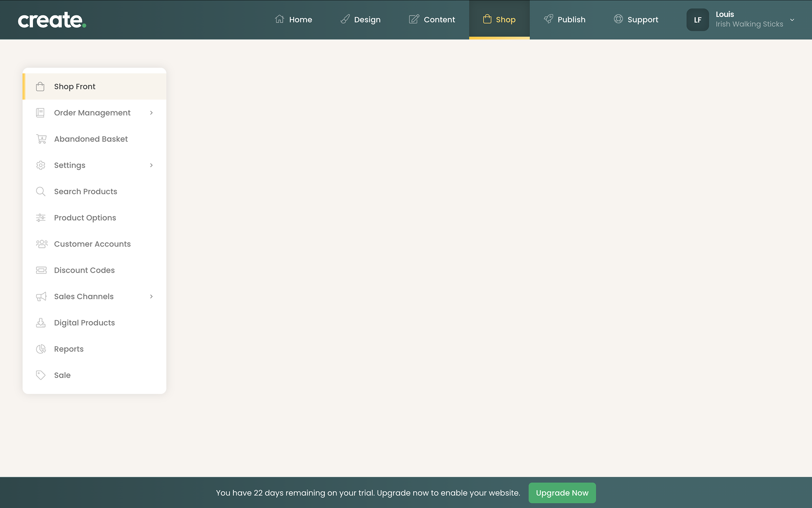The width and height of the screenshot is (812, 508).
Task: Switch to the Design tab
Action: click(361, 20)
